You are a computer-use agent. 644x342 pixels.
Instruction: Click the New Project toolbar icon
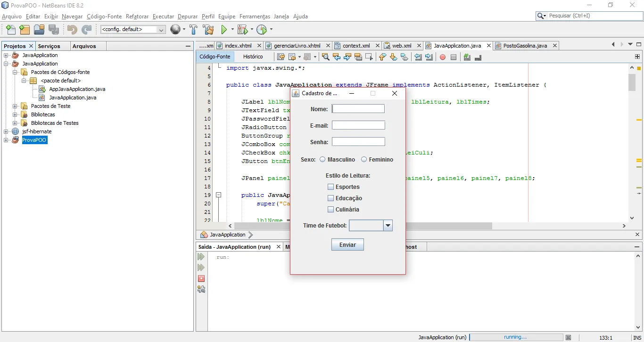tap(25, 30)
